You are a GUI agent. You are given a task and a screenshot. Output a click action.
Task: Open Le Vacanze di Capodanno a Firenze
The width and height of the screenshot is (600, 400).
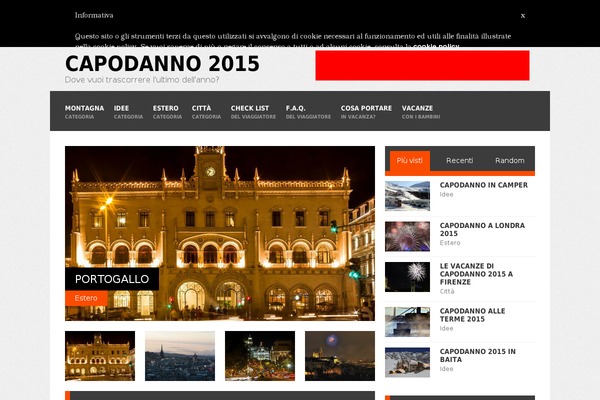476,274
